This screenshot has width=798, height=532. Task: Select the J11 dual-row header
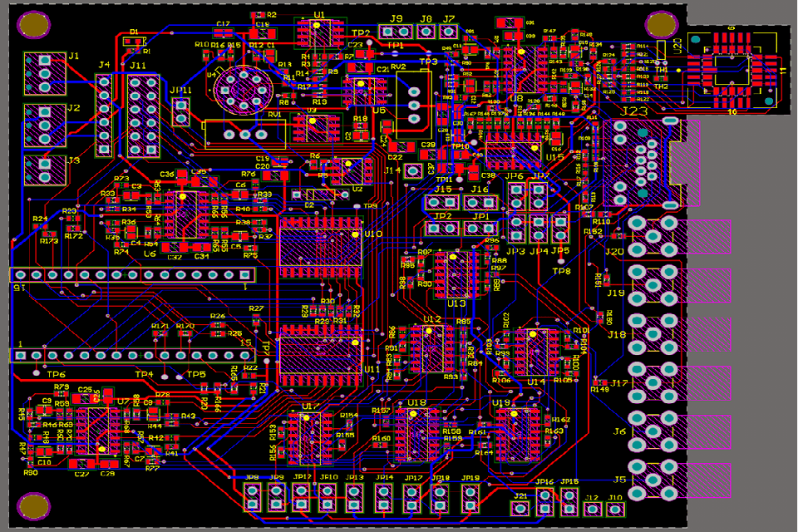143,116
